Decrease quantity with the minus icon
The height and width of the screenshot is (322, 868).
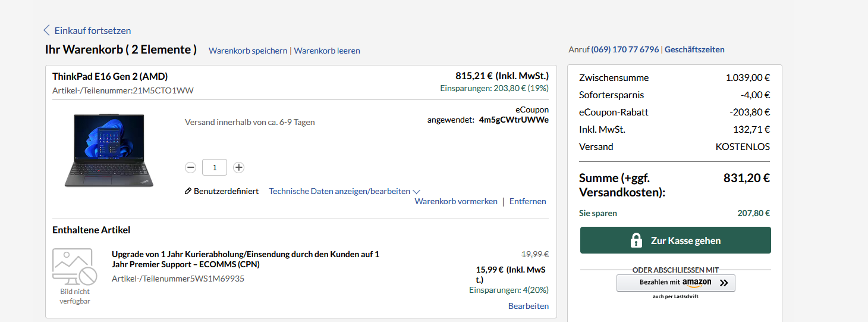point(191,168)
